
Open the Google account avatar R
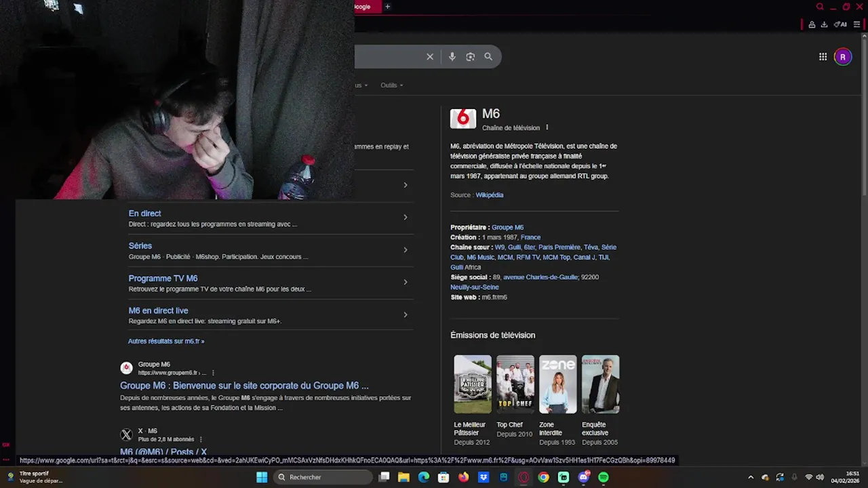tap(843, 57)
